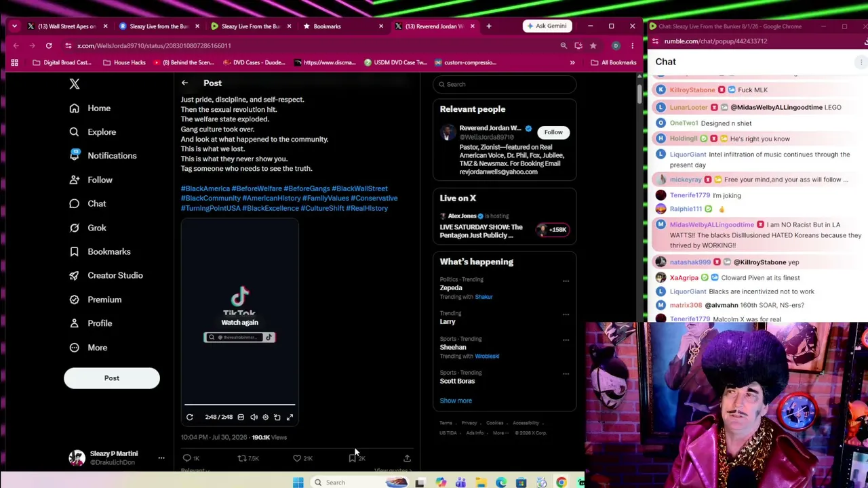Viewport: 868px width, 488px height.
Task: Go back from the Post view
Action: [x=184, y=83]
